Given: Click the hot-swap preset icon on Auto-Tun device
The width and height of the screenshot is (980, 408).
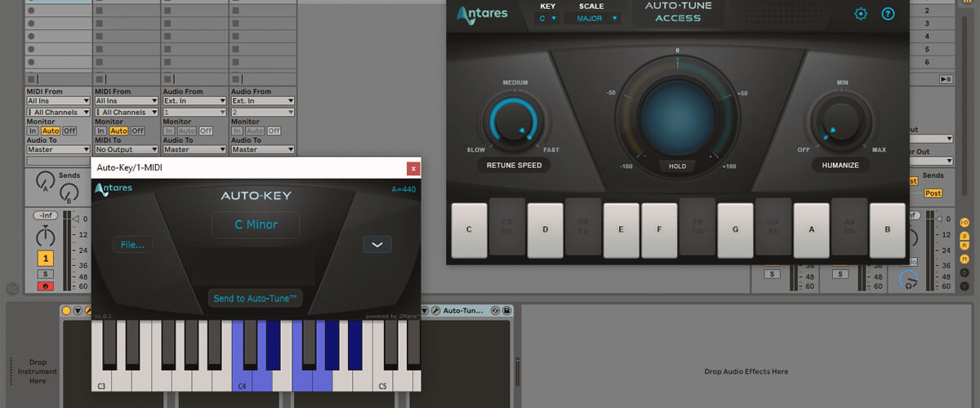Looking at the screenshot, I should [x=495, y=311].
